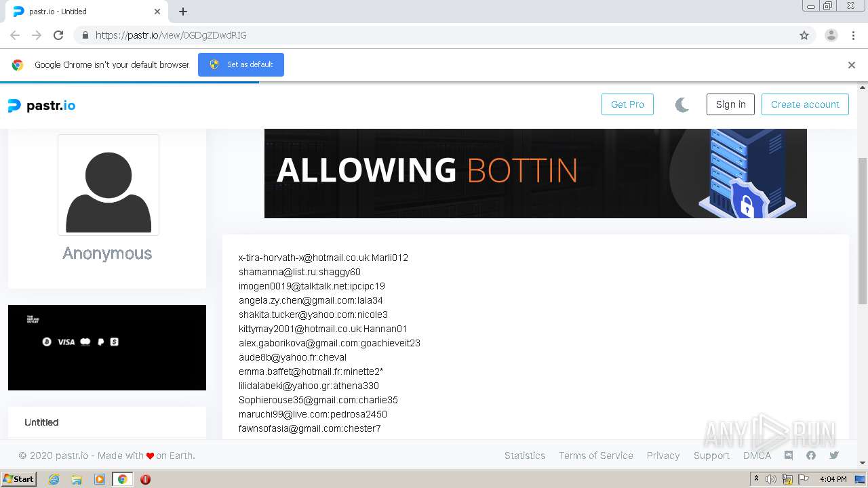Open Windows Media Player from taskbar
The width and height of the screenshot is (868, 488).
coord(100,479)
